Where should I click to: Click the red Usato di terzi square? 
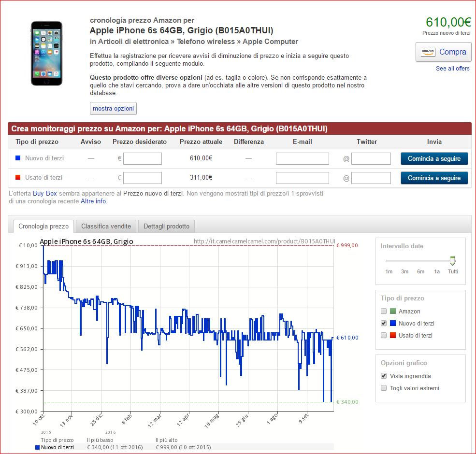coord(18,177)
